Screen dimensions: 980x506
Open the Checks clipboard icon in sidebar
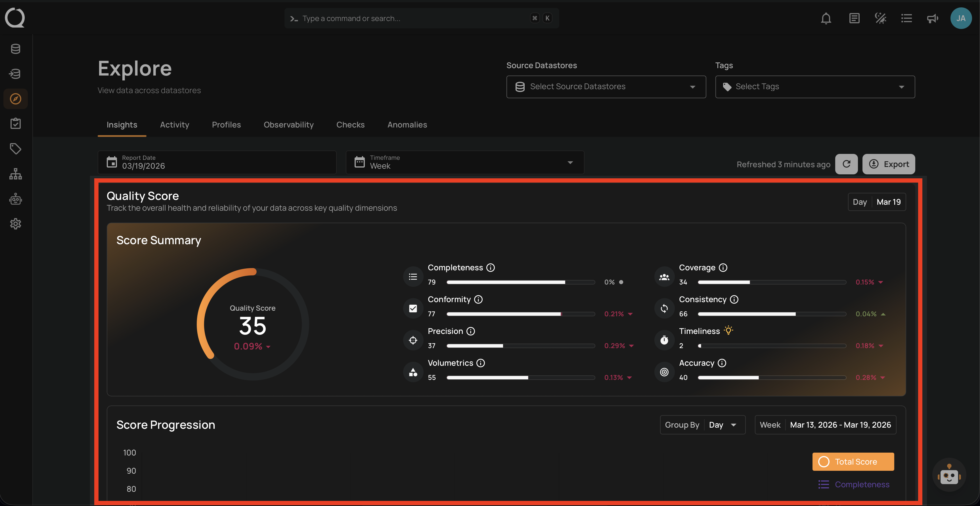pos(15,123)
